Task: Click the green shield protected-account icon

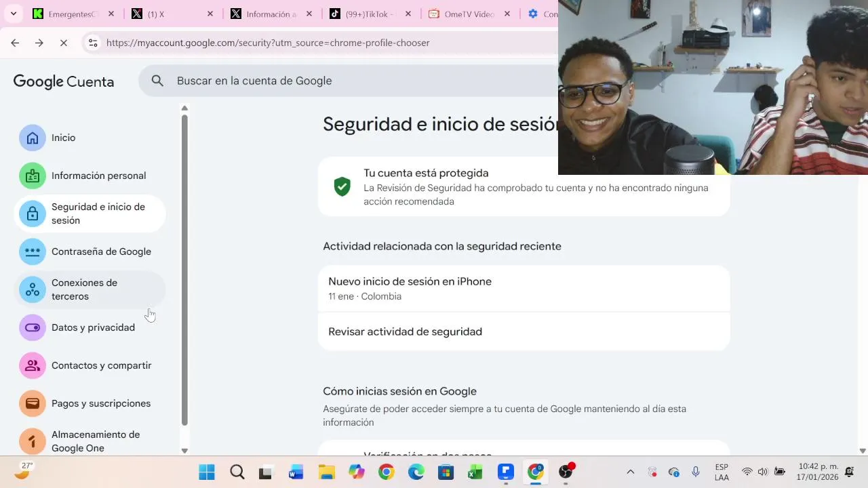Action: point(342,186)
